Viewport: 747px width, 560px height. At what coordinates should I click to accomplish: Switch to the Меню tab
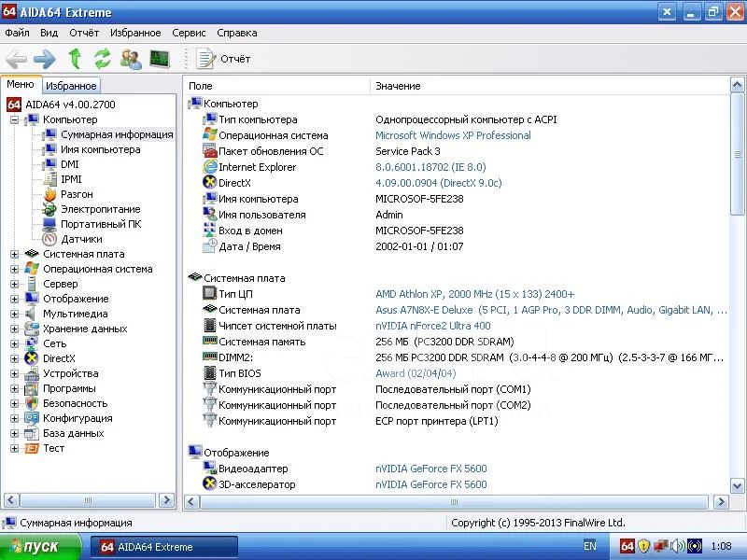pos(21,84)
